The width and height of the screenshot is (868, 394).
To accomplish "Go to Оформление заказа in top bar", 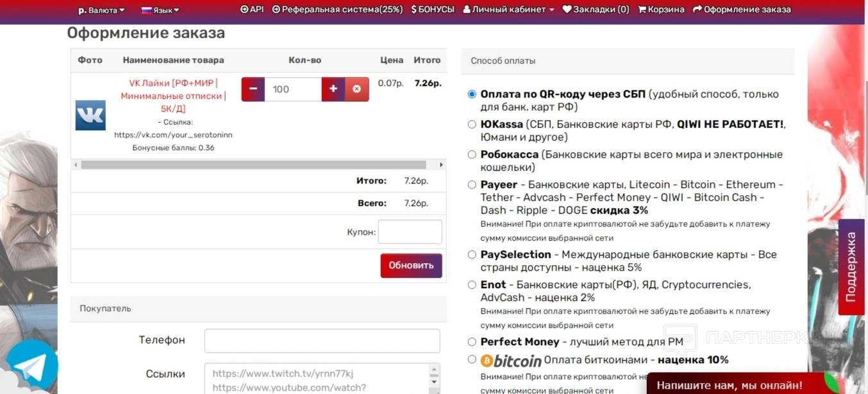I will pos(742,10).
